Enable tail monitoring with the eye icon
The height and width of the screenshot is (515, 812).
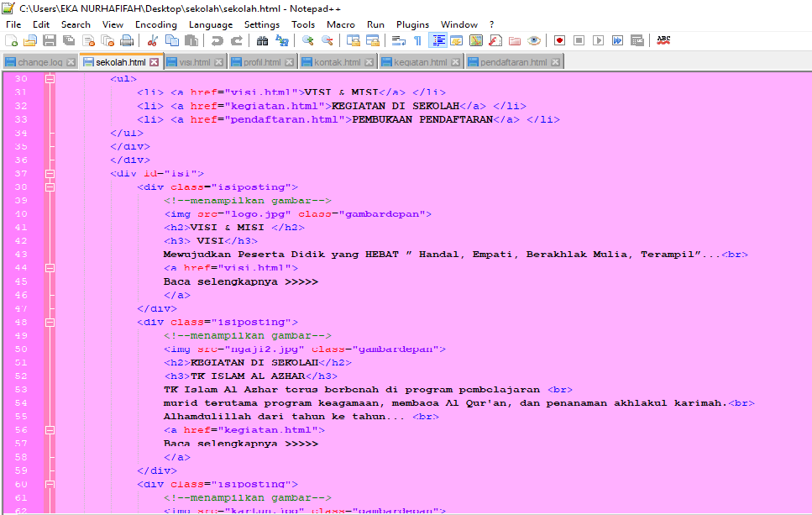pyautogui.click(x=533, y=39)
